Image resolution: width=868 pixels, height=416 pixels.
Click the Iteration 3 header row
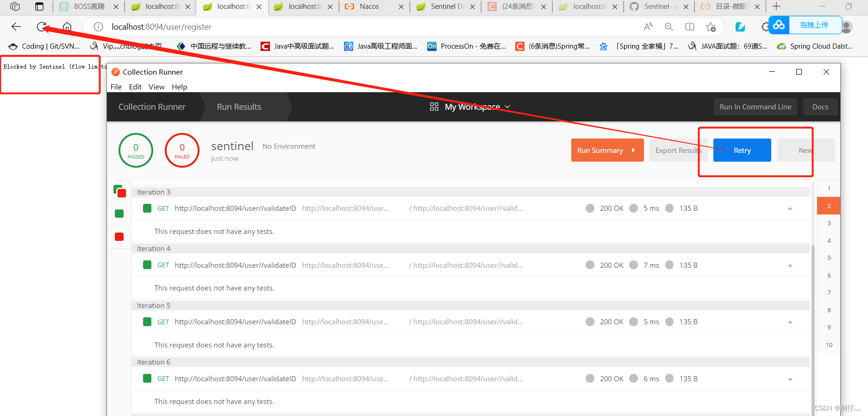(470, 192)
